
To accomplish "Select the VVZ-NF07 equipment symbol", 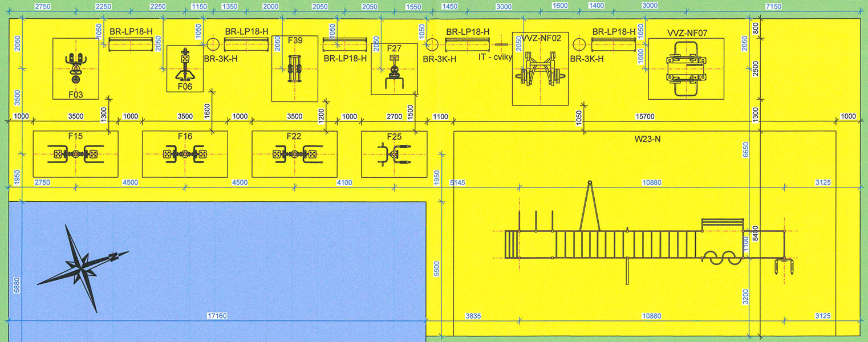I will 686,69.
